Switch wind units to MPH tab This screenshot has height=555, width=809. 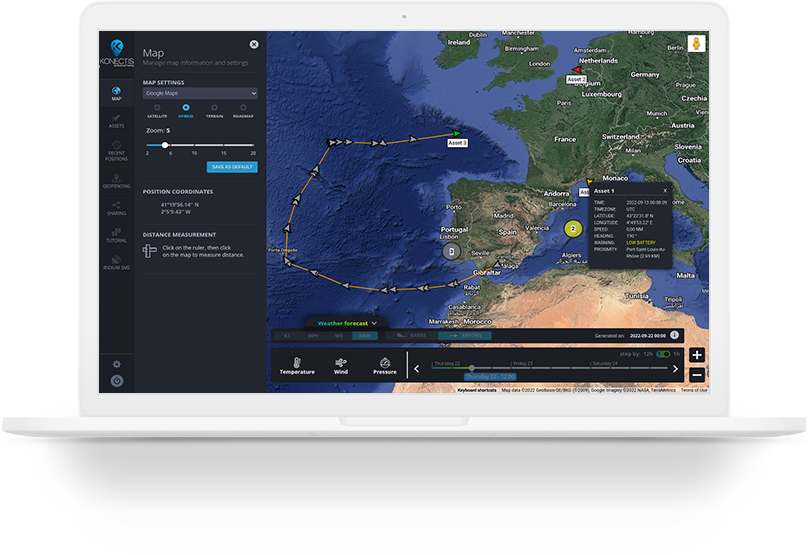pos(313,336)
